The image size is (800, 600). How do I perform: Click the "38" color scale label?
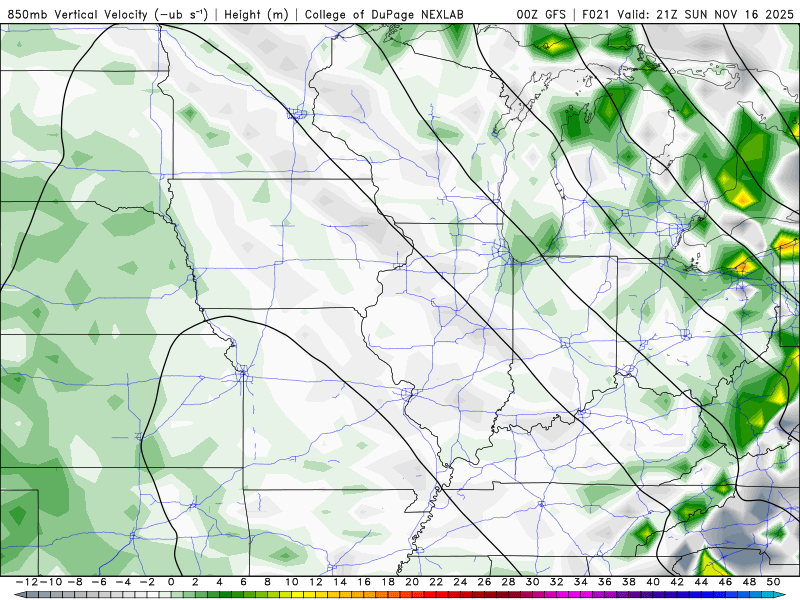(x=629, y=582)
